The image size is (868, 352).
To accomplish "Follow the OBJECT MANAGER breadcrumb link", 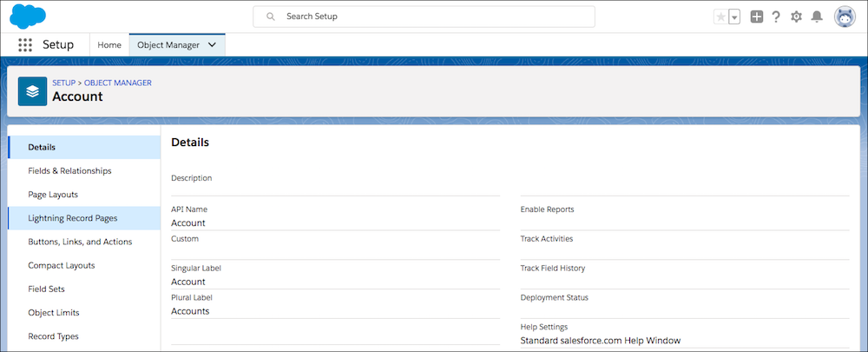I will pyautogui.click(x=118, y=83).
